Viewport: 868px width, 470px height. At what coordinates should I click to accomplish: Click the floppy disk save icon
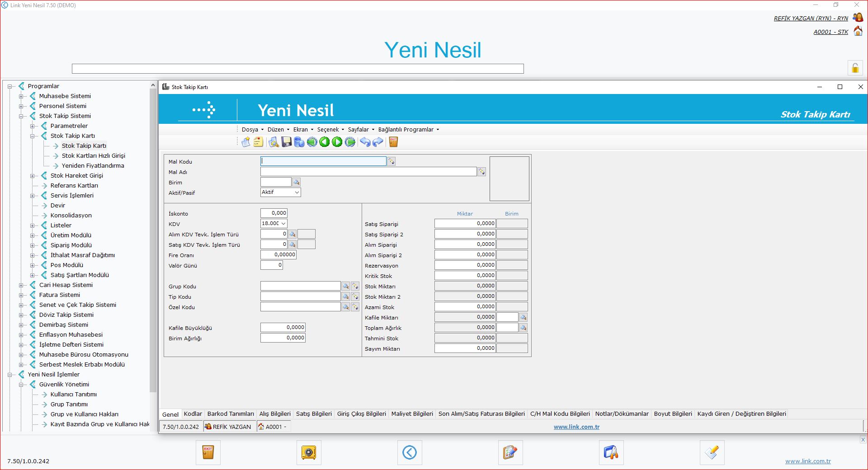click(286, 142)
